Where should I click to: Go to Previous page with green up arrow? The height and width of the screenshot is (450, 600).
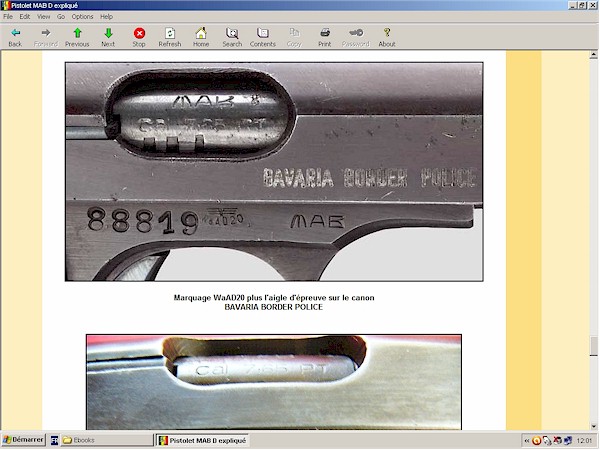pyautogui.click(x=77, y=33)
